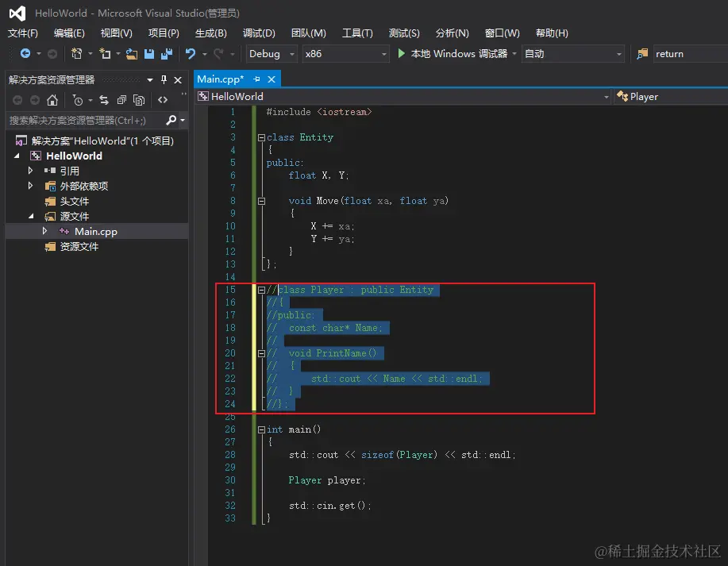This screenshot has width=728, height=566.
Task: Click the solution node icon in tree
Action: pyautogui.click(x=21, y=141)
